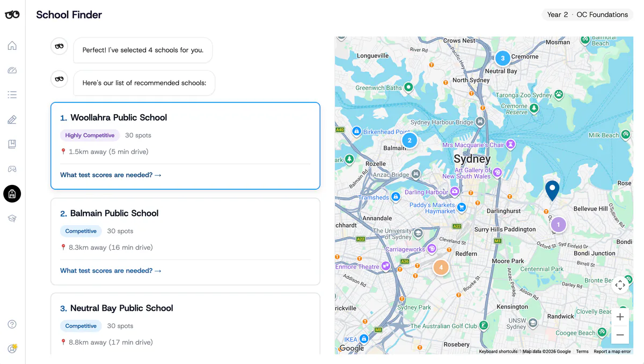The height and width of the screenshot is (364, 644).
Task: Click the School Finder page title
Action: [69, 15]
